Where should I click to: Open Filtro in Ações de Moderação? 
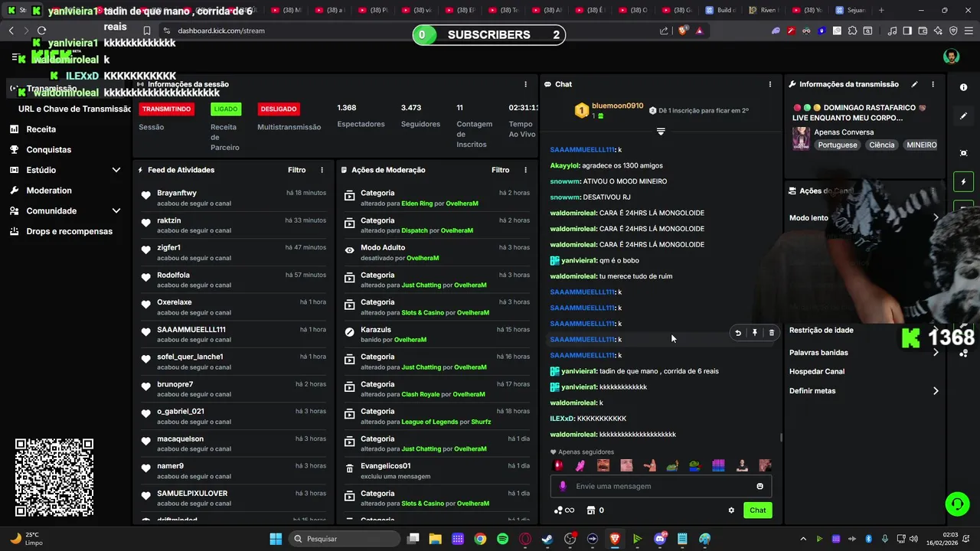click(x=500, y=170)
